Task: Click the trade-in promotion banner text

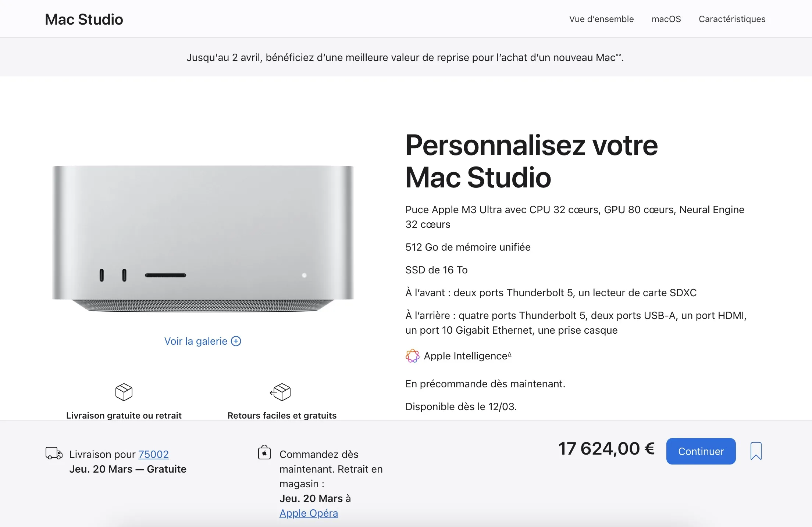Action: click(x=405, y=57)
